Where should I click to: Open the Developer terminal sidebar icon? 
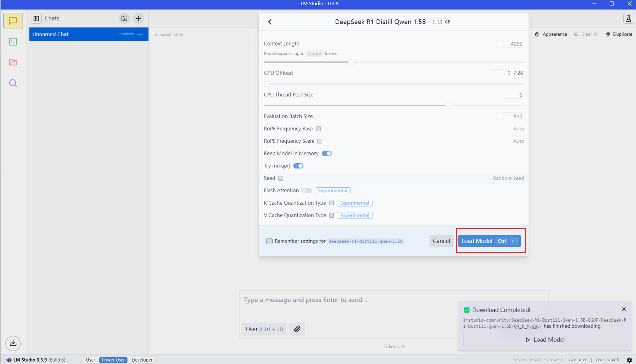point(13,42)
